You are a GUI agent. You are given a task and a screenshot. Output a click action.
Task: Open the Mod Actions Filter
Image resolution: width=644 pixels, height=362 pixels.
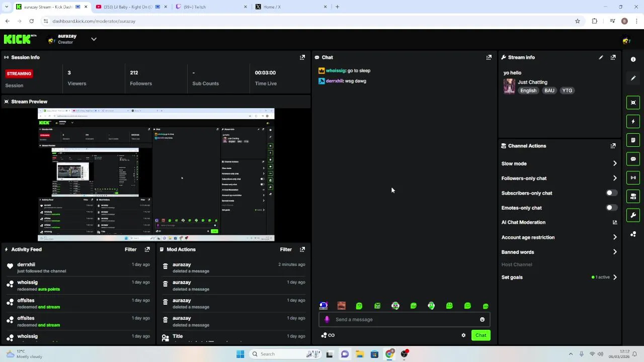(286, 249)
